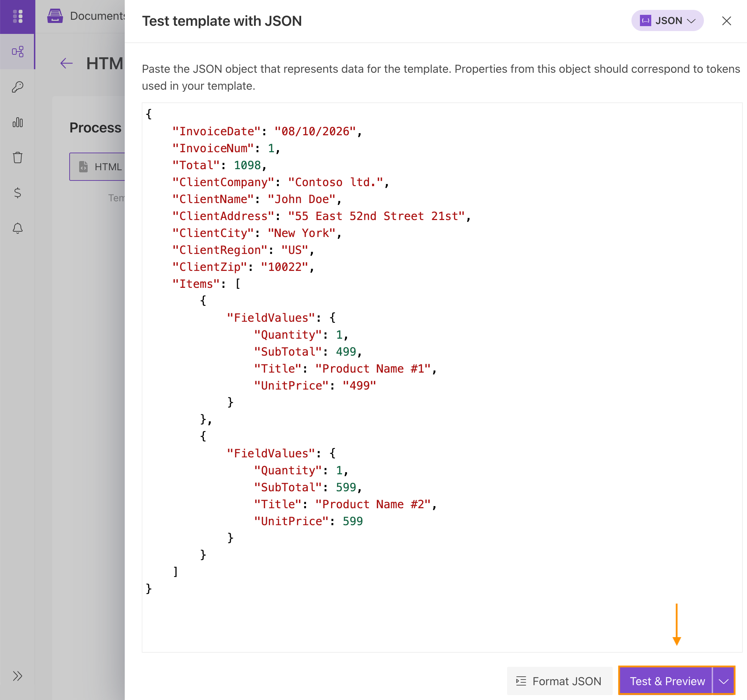Click the Total value 1098
The height and width of the screenshot is (700, 747).
(247, 165)
